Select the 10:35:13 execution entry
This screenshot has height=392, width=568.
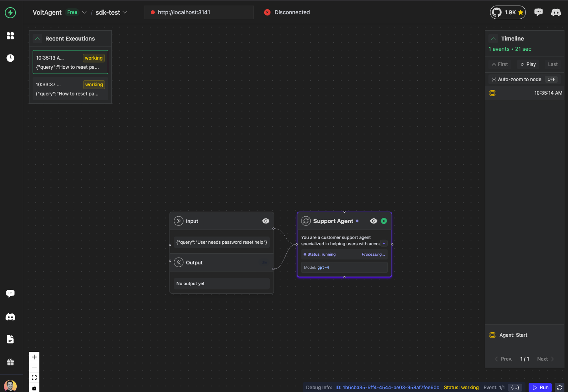click(70, 62)
